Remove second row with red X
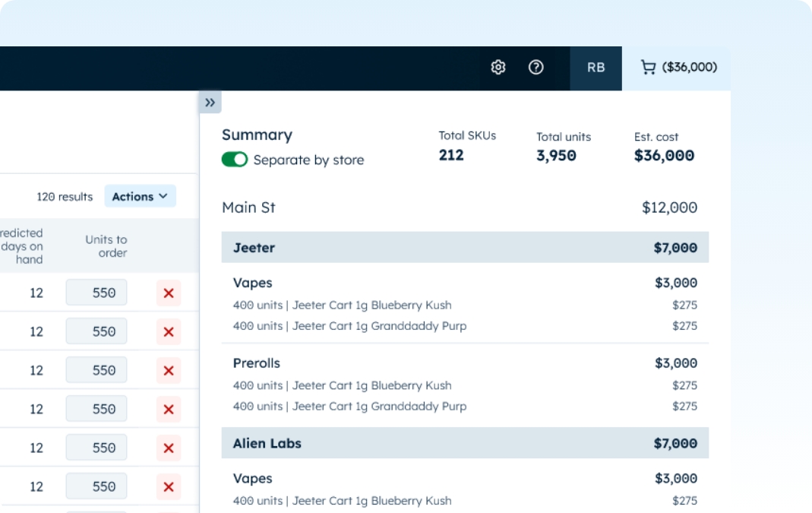The height and width of the screenshot is (513, 812). (x=169, y=332)
